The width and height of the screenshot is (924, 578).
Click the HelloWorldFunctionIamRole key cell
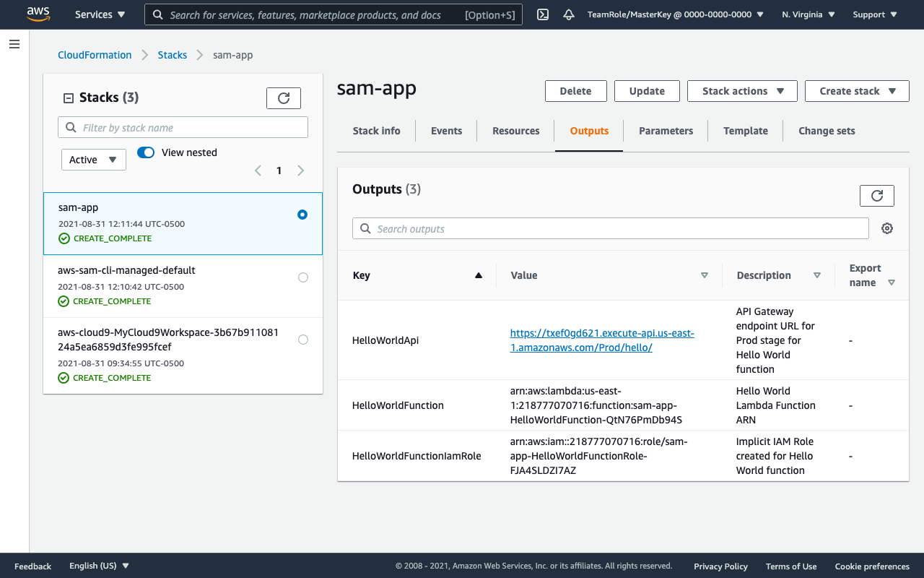click(x=417, y=456)
